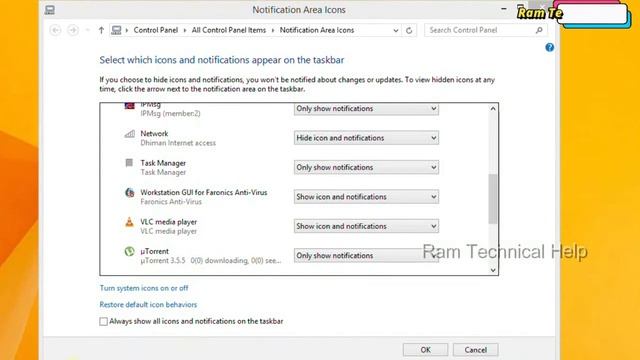Click All Control Panel Items breadcrumb
The image size is (640, 360).
click(229, 30)
